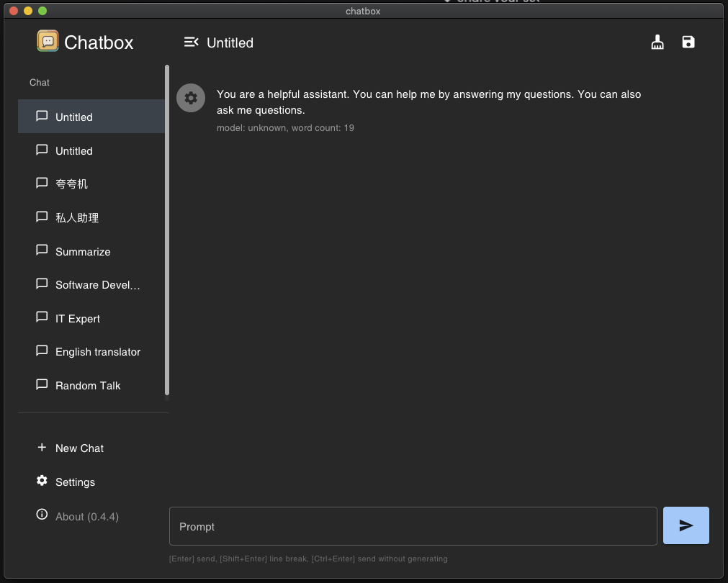Open the Summarize chat
The width and height of the screenshot is (728, 583).
pyautogui.click(x=91, y=251)
